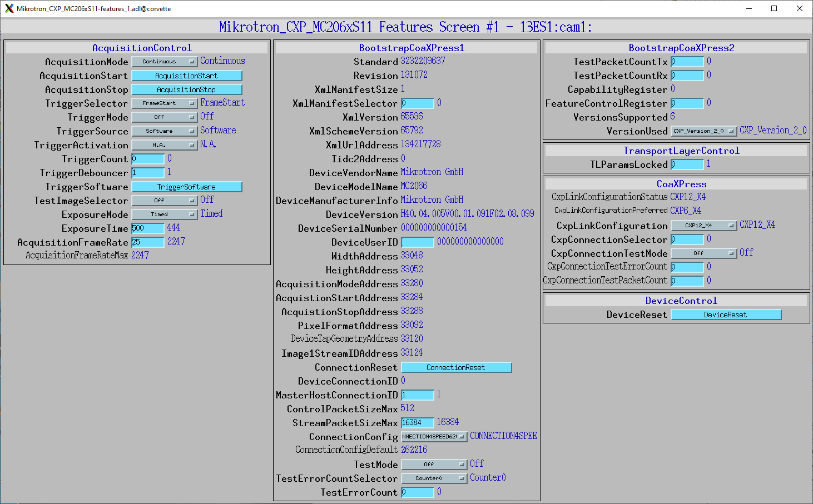Image resolution: width=813 pixels, height=504 pixels.
Task: Click the ExposureTime input field
Action: point(148,228)
